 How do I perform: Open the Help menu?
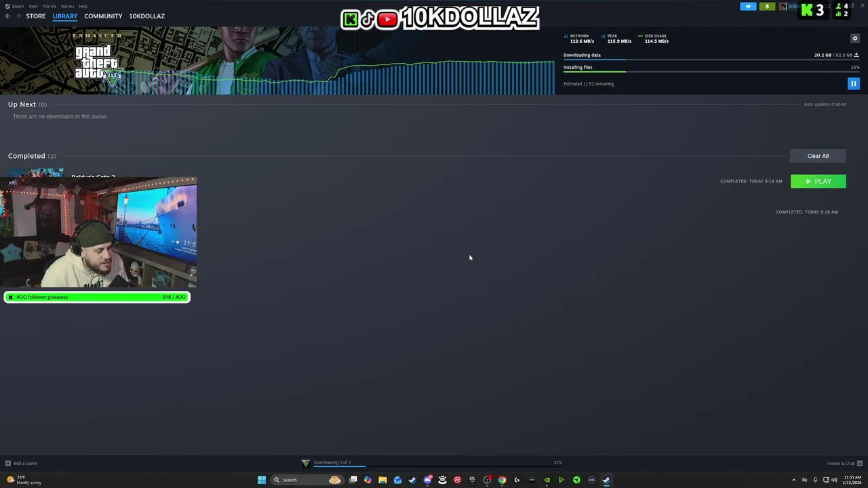(83, 6)
